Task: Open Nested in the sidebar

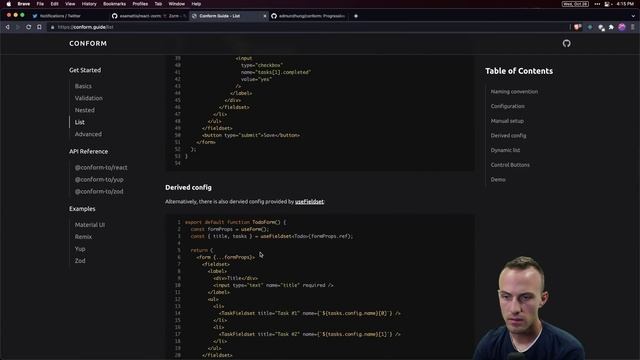Action: (x=84, y=110)
